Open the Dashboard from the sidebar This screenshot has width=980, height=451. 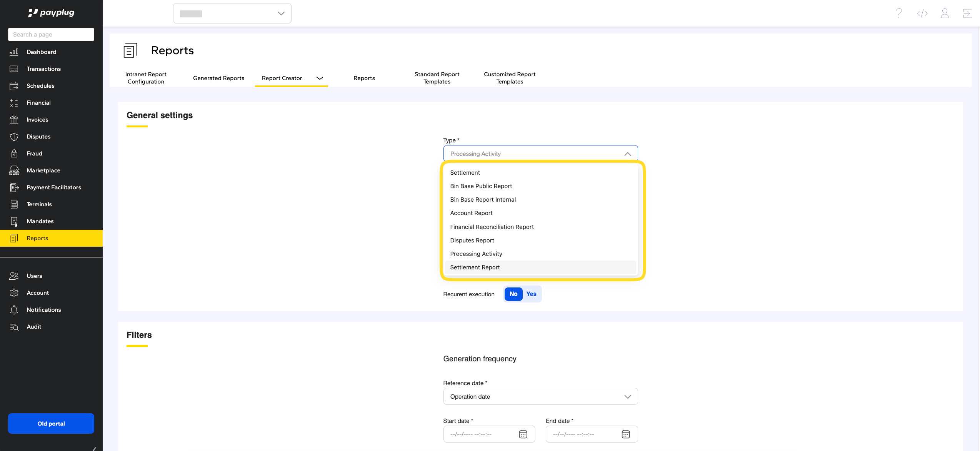tap(41, 52)
